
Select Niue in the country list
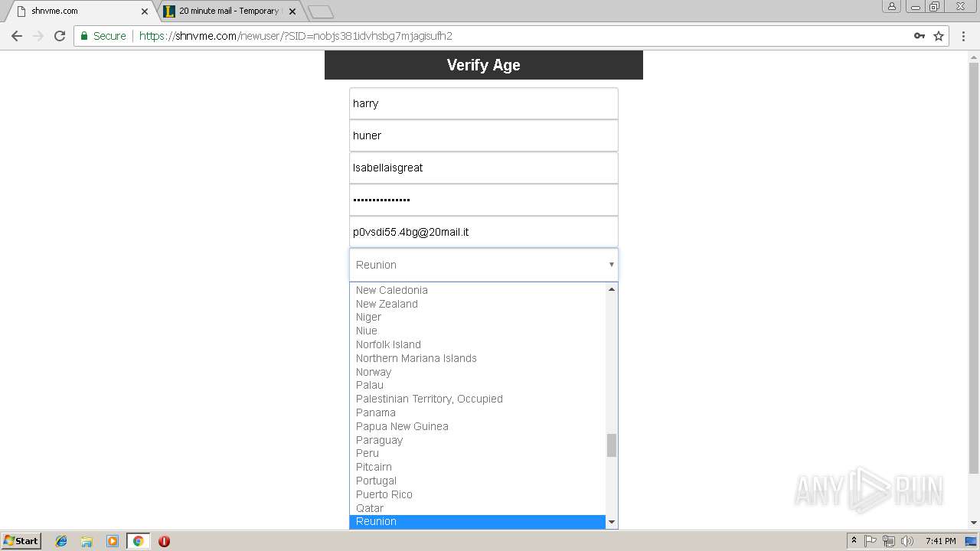click(478, 331)
